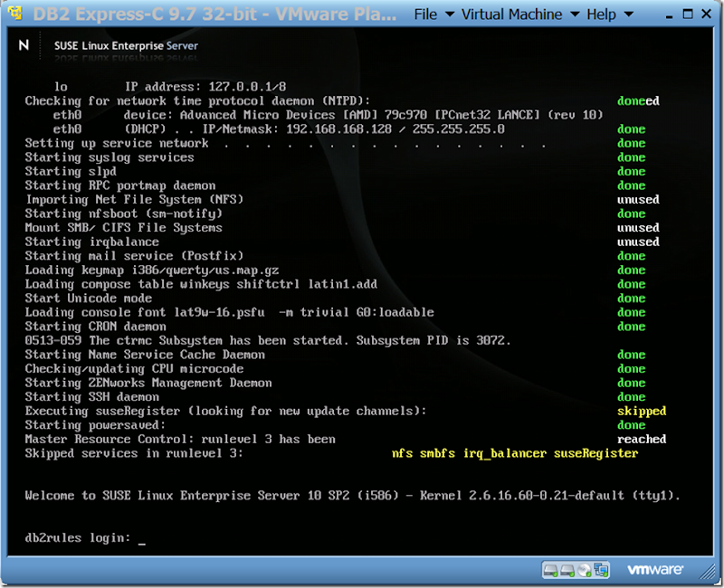Click the 'SUSE Linux Enterprise Server' banner text
This screenshot has width=724, height=588.
point(126,46)
